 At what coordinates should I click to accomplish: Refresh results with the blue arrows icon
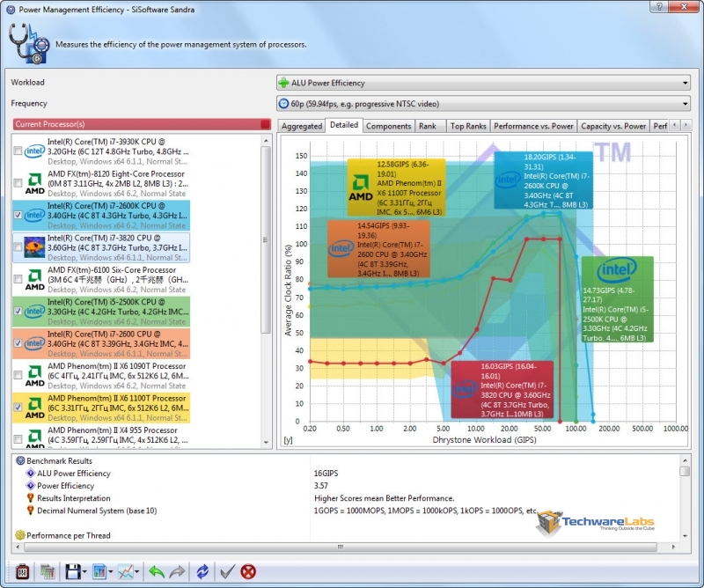coord(202,571)
